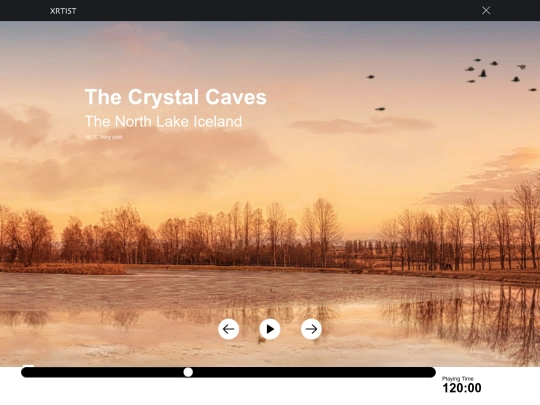Screen dimensions: 540x405
Task: Advance to next slide with right arrow
Action: (x=311, y=329)
